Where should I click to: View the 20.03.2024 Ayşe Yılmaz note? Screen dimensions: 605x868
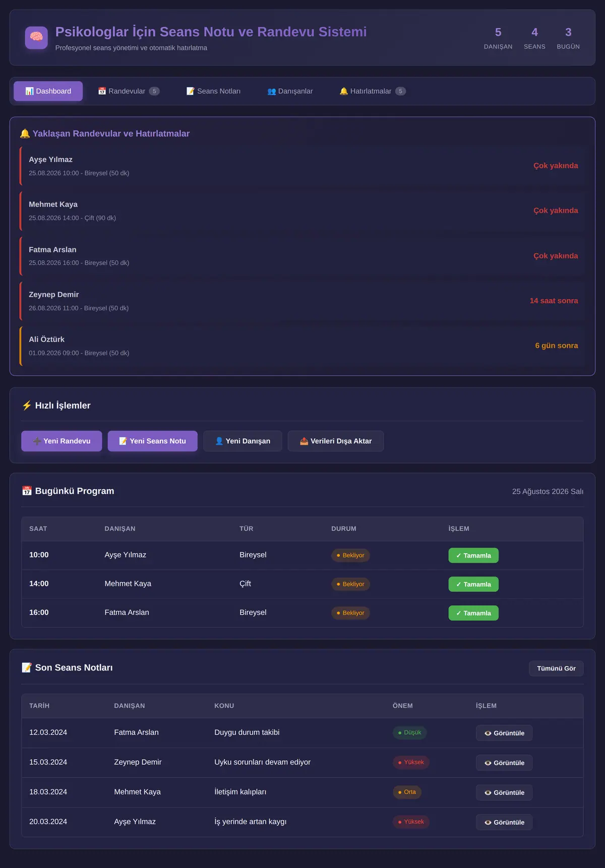point(504,822)
